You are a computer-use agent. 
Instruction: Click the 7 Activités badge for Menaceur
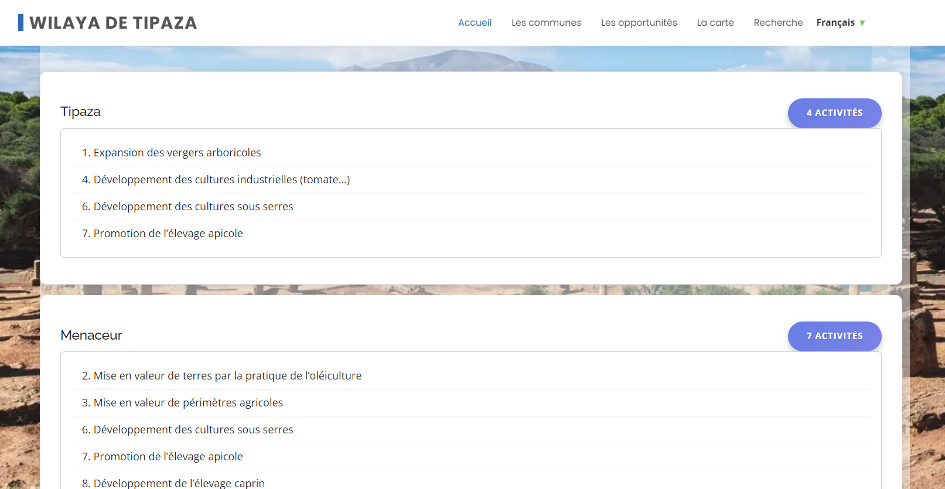(x=834, y=336)
